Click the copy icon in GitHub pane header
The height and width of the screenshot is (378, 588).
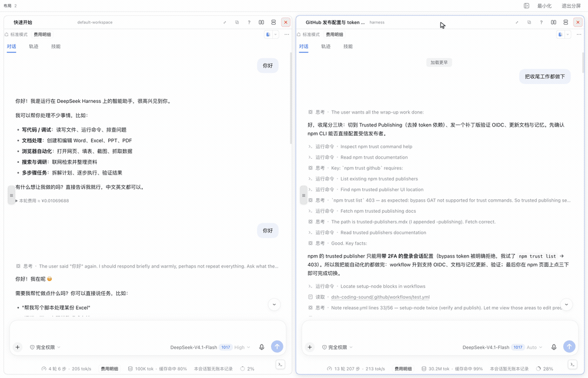(529, 22)
